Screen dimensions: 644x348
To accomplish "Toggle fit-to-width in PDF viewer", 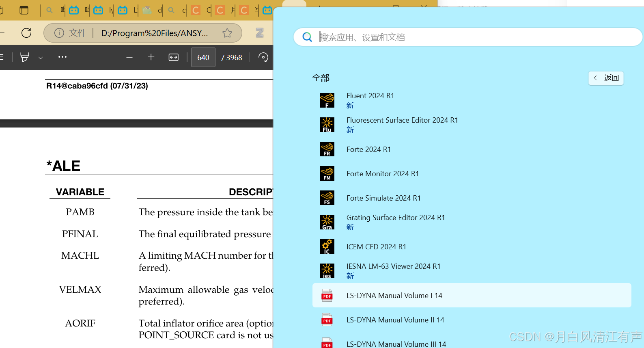I will click(x=173, y=57).
